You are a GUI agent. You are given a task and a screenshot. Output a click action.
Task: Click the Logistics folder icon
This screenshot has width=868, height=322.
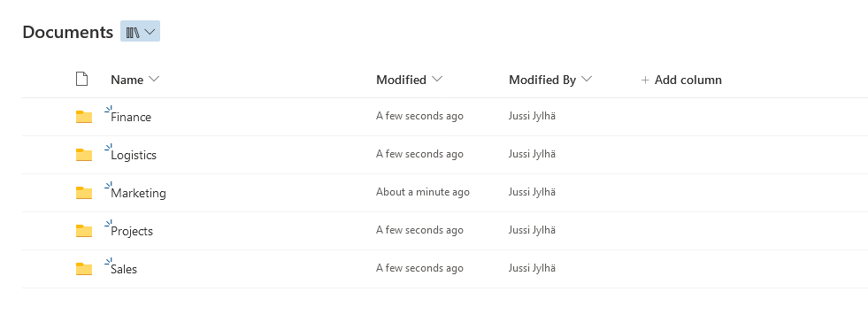83,155
